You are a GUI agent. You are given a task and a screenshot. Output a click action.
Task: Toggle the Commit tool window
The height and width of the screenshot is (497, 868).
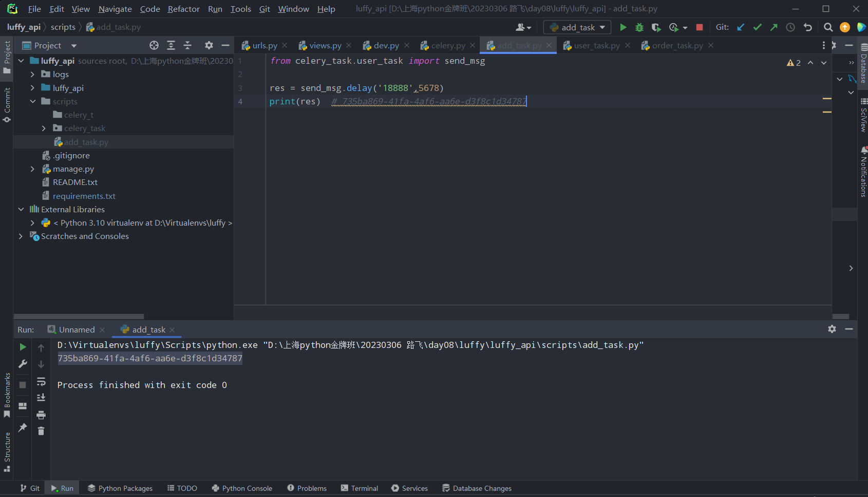click(x=7, y=105)
